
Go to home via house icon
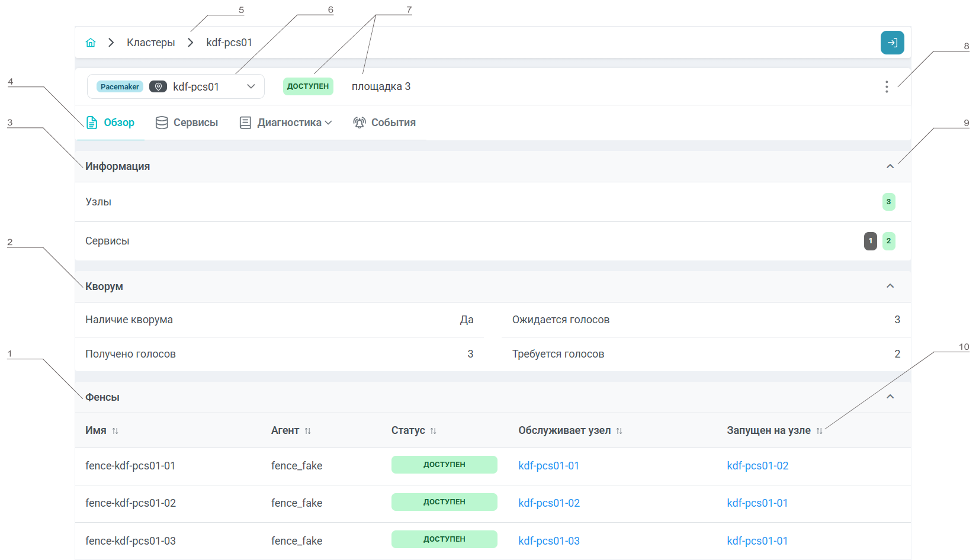click(91, 43)
